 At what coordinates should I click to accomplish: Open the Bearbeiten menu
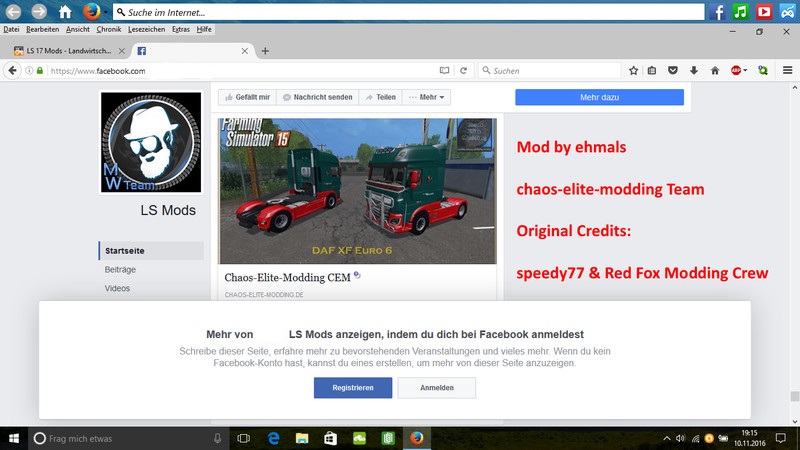click(x=43, y=29)
